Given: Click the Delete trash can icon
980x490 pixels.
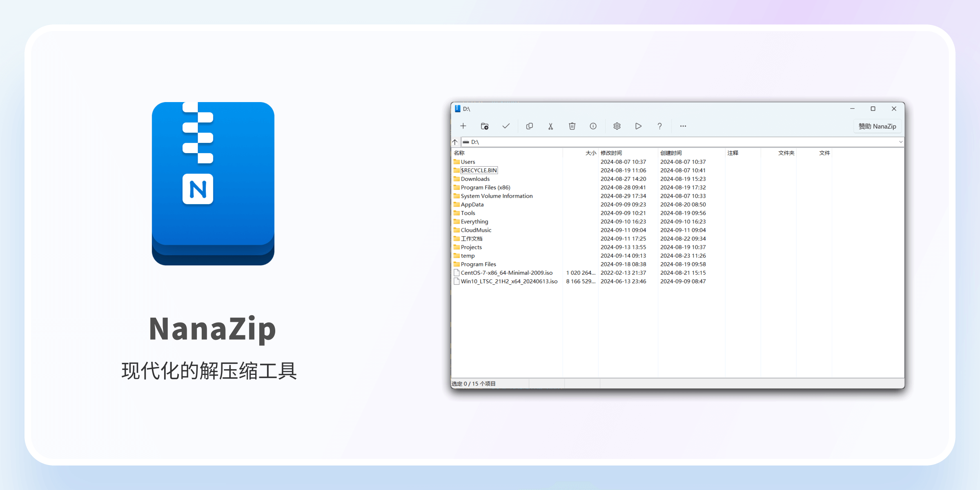Looking at the screenshot, I should click(572, 126).
